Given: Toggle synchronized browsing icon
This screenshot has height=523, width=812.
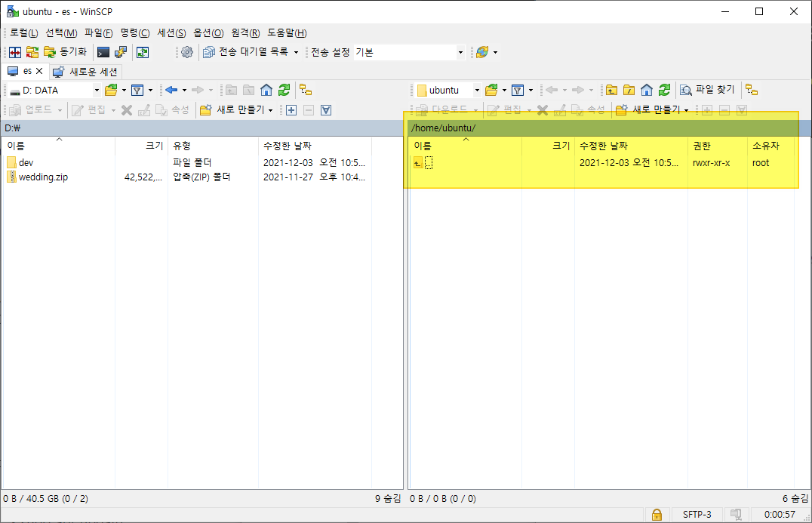Looking at the screenshot, I should (x=143, y=52).
